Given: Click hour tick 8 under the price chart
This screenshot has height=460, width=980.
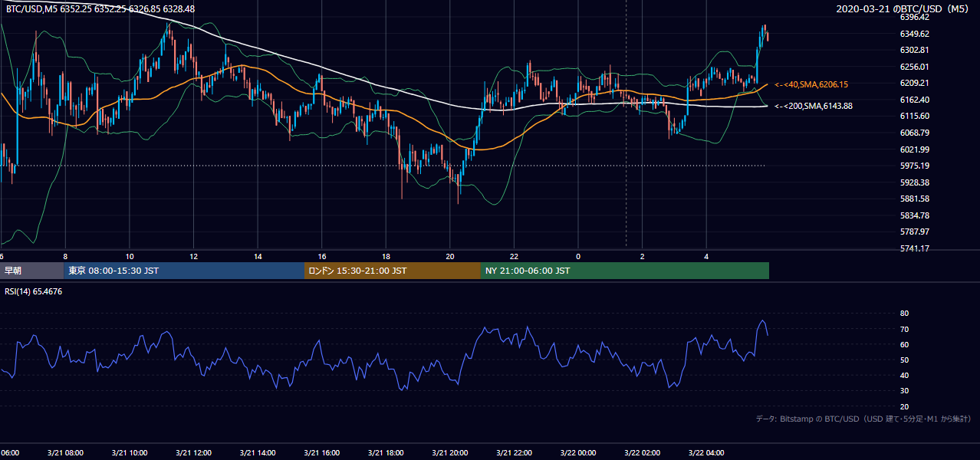Looking at the screenshot, I should point(65,257).
